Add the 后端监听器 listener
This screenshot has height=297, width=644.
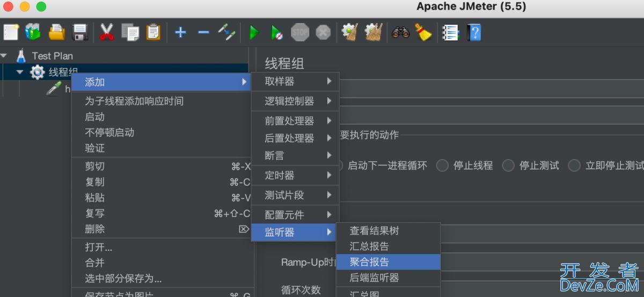(x=388, y=278)
